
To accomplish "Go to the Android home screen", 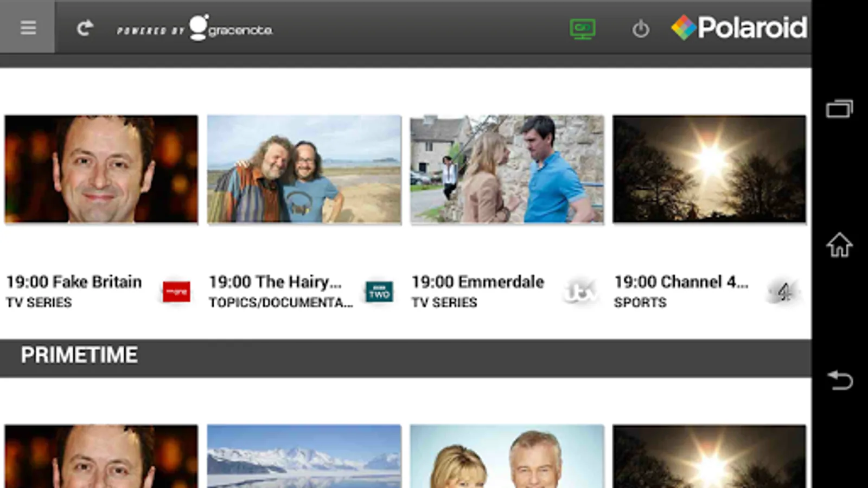I will tap(839, 245).
